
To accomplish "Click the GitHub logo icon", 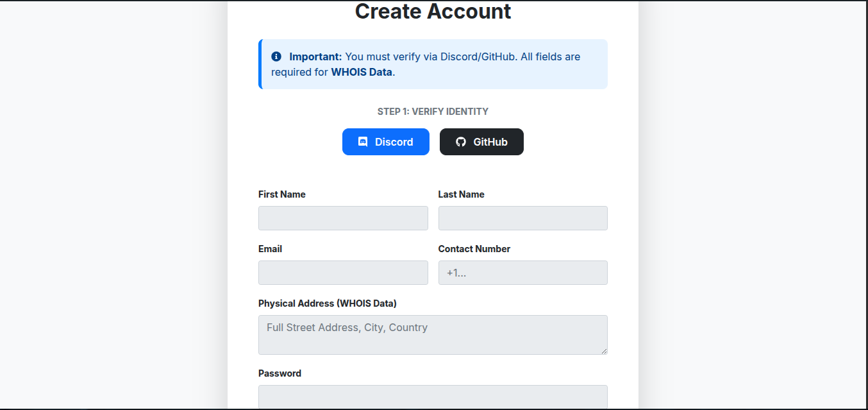I will 461,141.
